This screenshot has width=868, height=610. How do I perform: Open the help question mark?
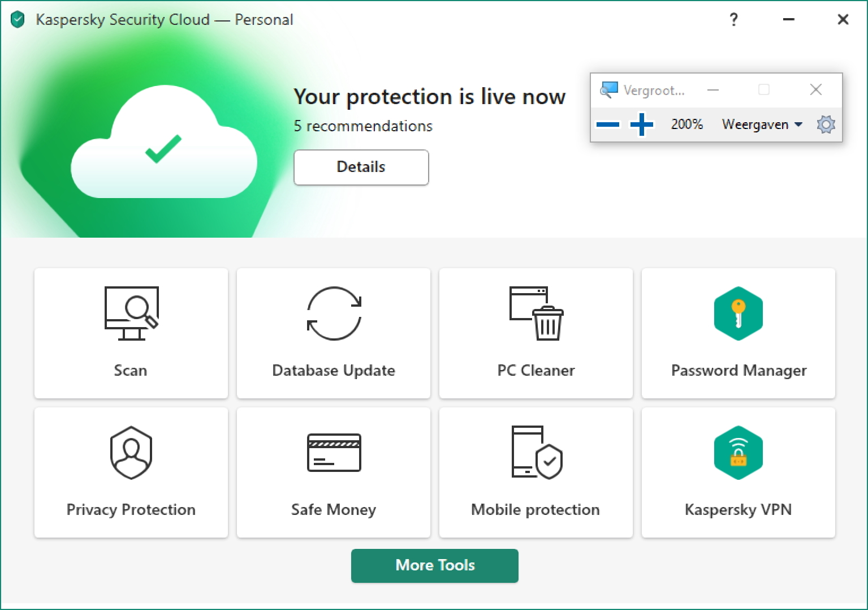click(x=733, y=20)
